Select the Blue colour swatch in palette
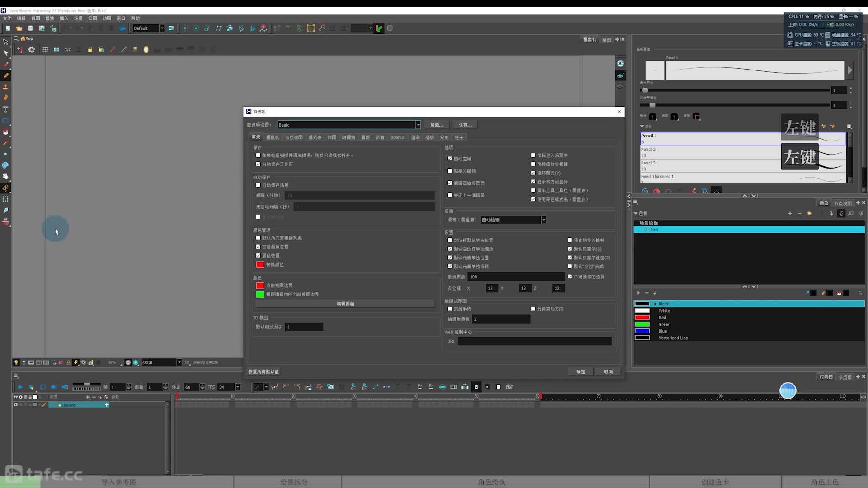Viewport: 868px width, 488px height. (x=642, y=331)
